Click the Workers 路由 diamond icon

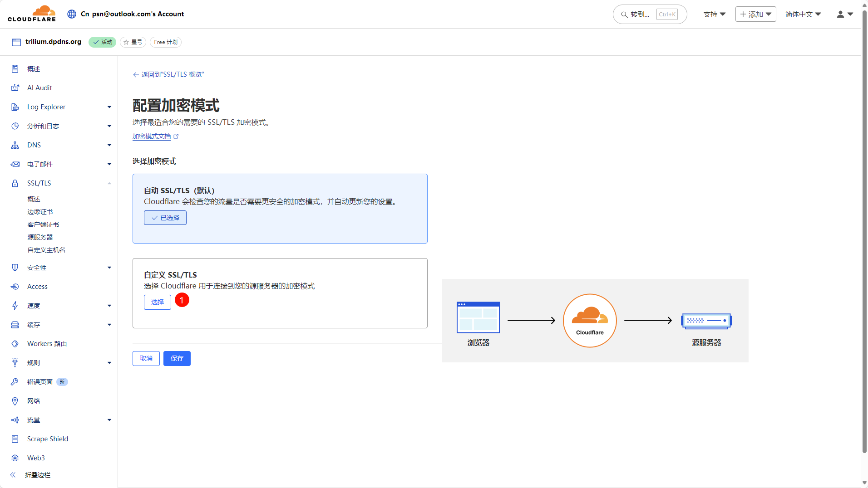(15, 344)
